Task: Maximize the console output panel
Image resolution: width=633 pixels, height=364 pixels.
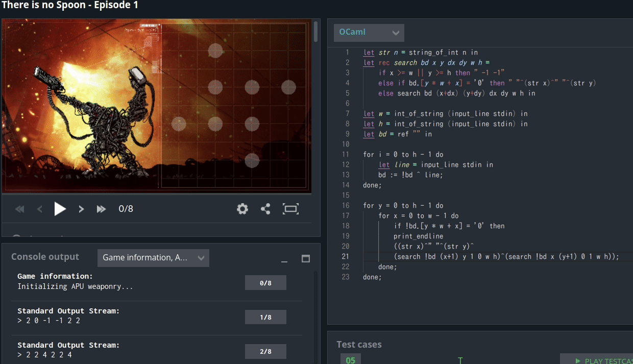Action: [x=306, y=259]
